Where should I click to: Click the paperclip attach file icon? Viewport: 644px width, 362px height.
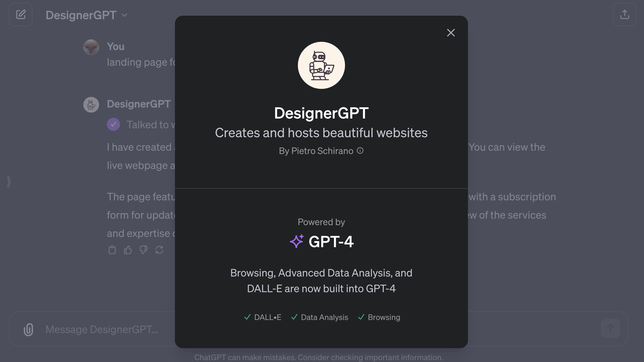click(28, 330)
